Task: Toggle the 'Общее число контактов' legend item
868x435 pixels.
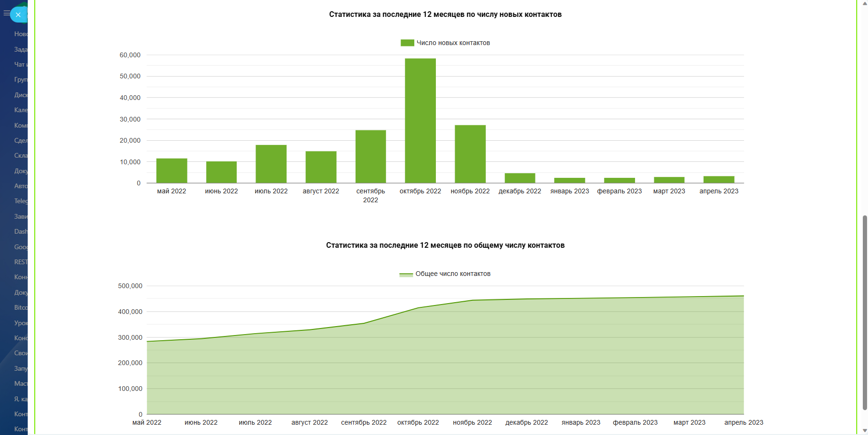Action: click(x=445, y=274)
